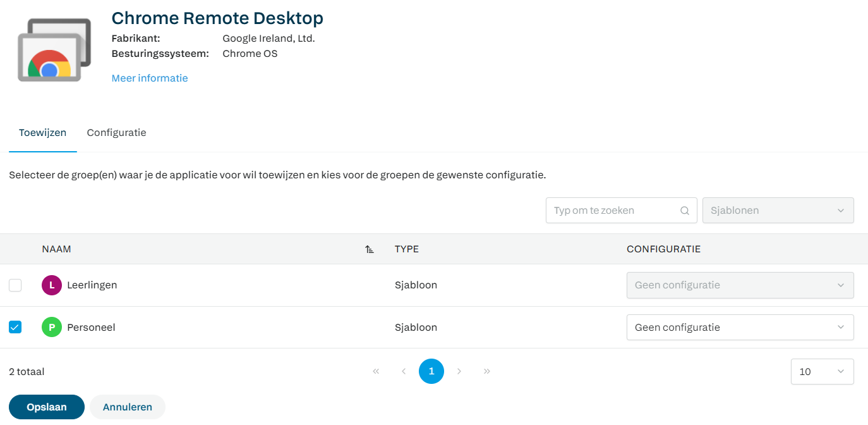Switch to the Configuratie tab
This screenshot has width=868, height=425.
[117, 133]
